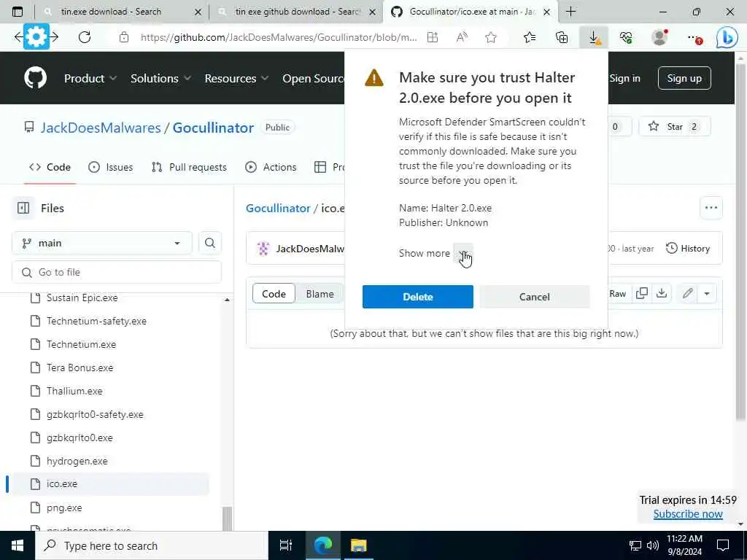Open a new browser tab
The image size is (747, 560).
(x=570, y=12)
